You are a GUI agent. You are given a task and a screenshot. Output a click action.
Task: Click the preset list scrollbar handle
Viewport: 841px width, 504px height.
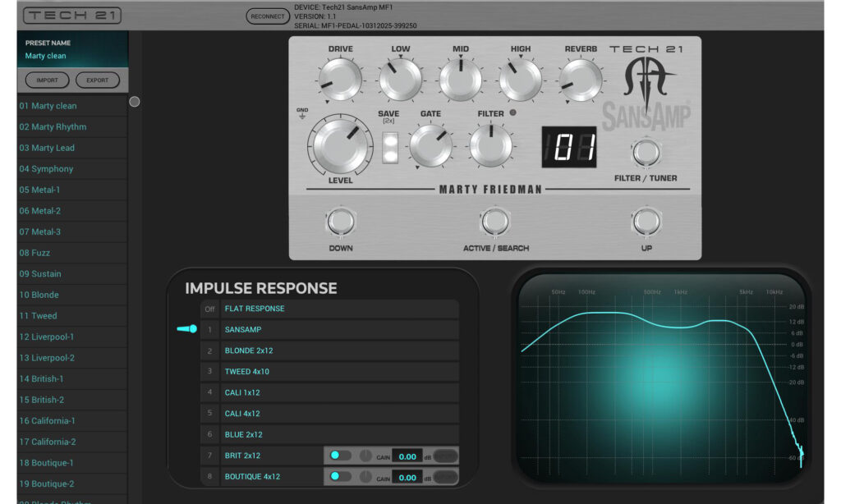135,102
